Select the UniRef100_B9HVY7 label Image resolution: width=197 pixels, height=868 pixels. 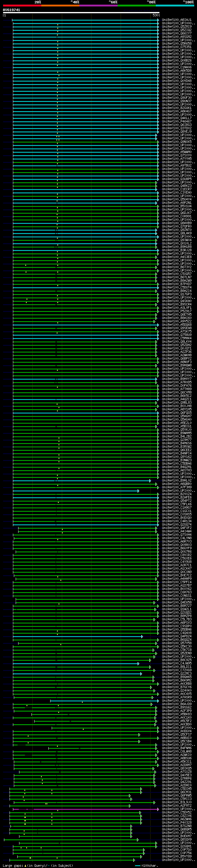tap(176, 379)
